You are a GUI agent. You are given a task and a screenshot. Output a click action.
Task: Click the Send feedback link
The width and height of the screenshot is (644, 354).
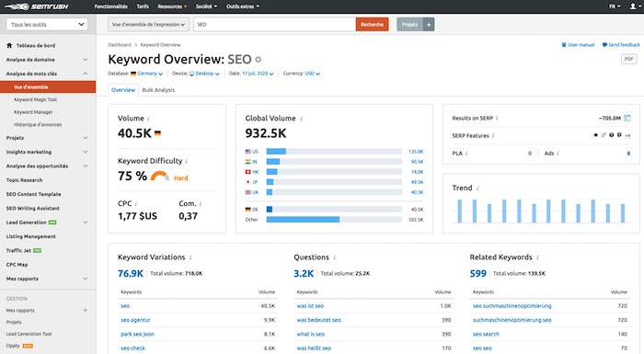[x=621, y=45]
